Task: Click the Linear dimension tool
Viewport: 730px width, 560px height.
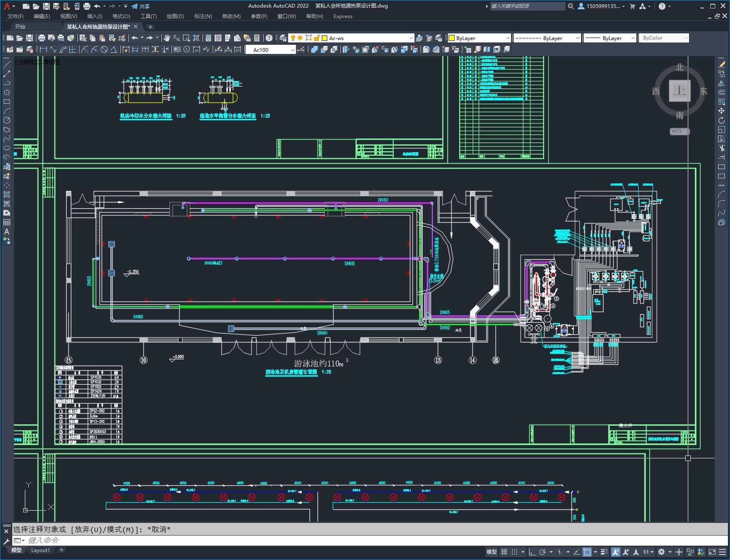Action: 43,50
